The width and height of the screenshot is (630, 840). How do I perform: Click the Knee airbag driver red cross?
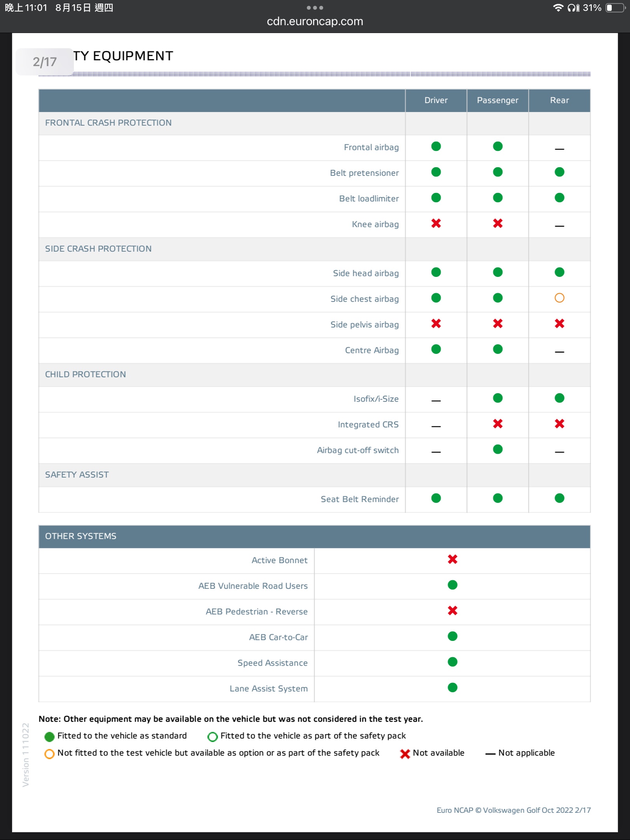pyautogui.click(x=436, y=223)
